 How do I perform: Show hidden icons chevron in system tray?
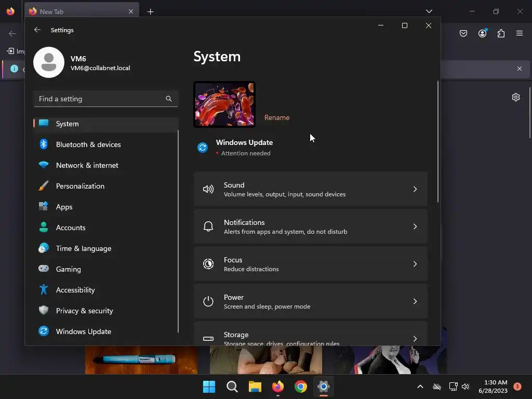tap(420, 387)
